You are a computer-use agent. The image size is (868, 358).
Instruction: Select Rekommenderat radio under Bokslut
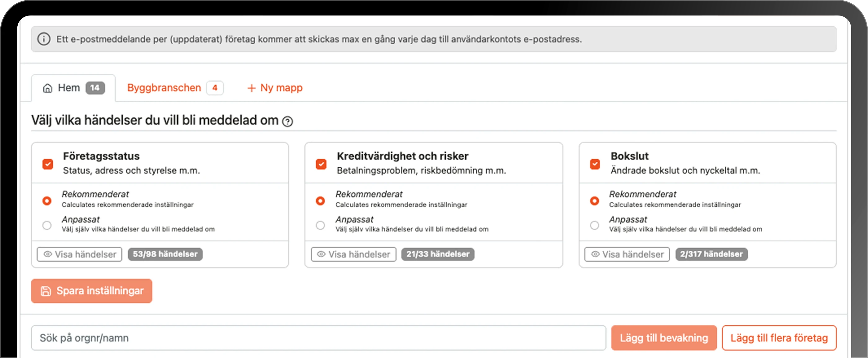(595, 201)
